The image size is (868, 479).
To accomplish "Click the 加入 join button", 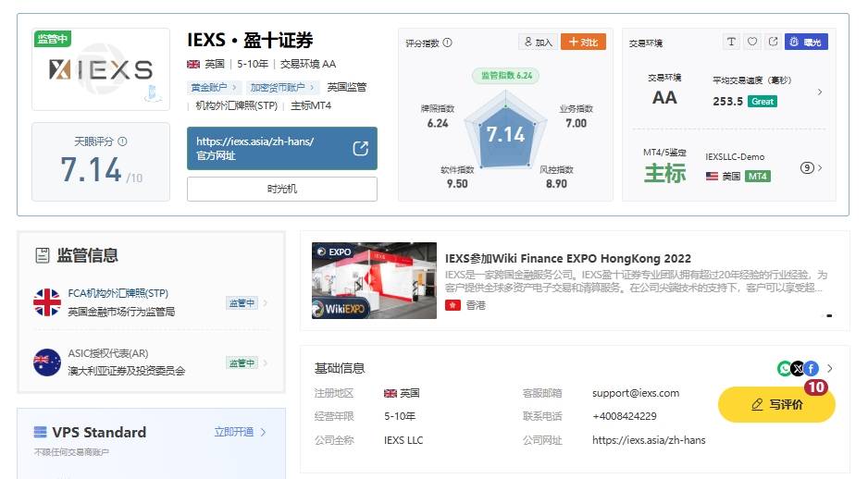I will point(539,42).
